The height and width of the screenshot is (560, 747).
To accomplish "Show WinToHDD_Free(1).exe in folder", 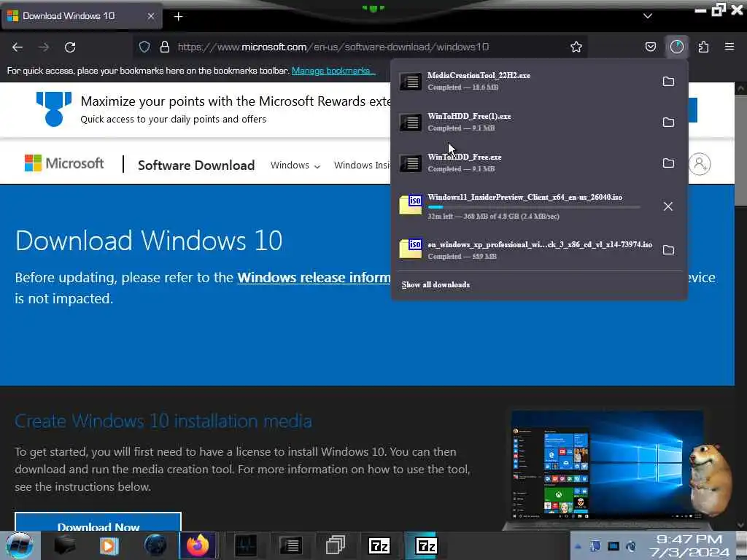I will (x=668, y=122).
